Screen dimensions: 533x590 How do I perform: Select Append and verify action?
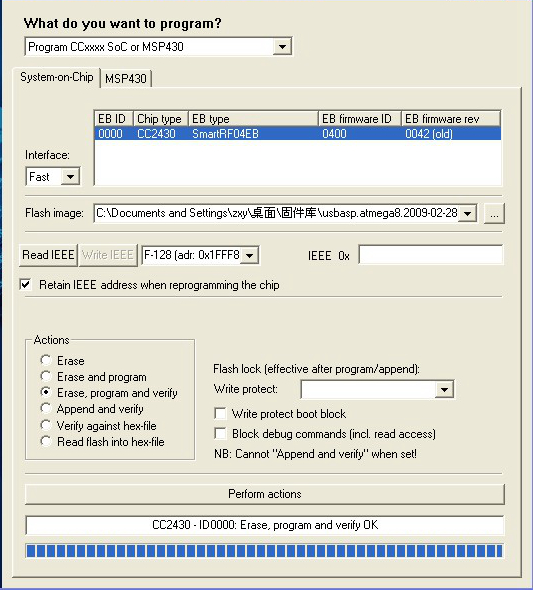pyautogui.click(x=46, y=409)
